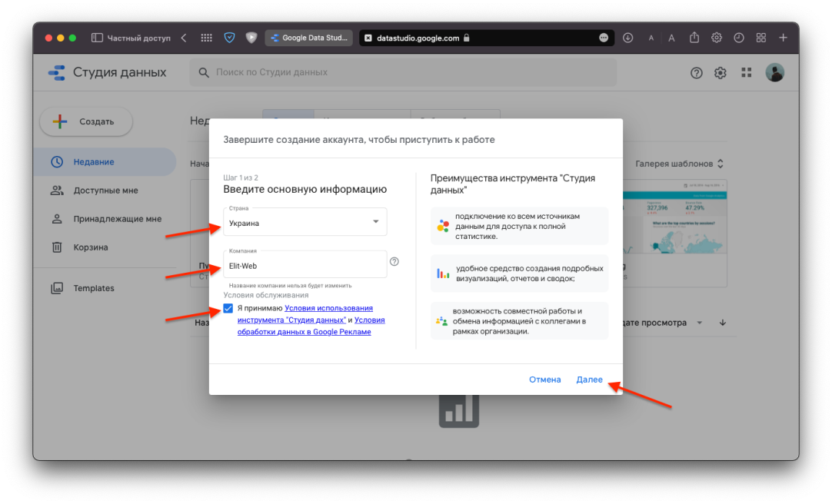
Task: Click the Data Studio logo icon
Action: coord(56,73)
